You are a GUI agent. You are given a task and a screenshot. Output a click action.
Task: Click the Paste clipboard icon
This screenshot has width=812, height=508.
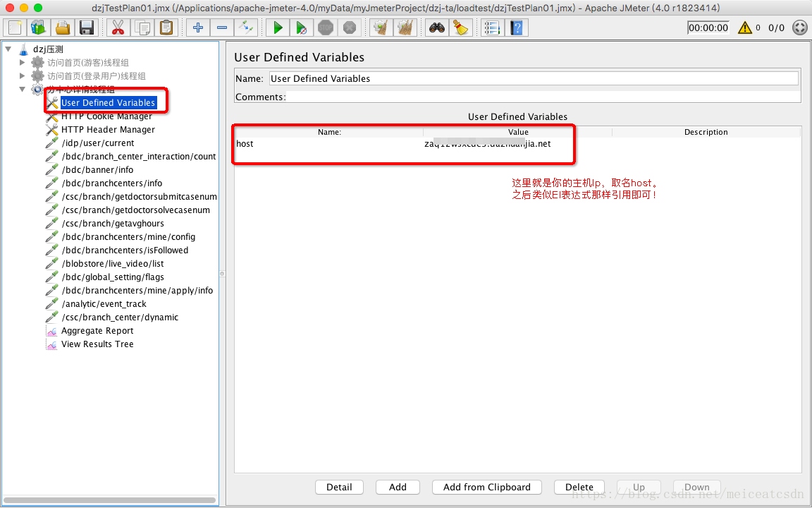click(166, 28)
